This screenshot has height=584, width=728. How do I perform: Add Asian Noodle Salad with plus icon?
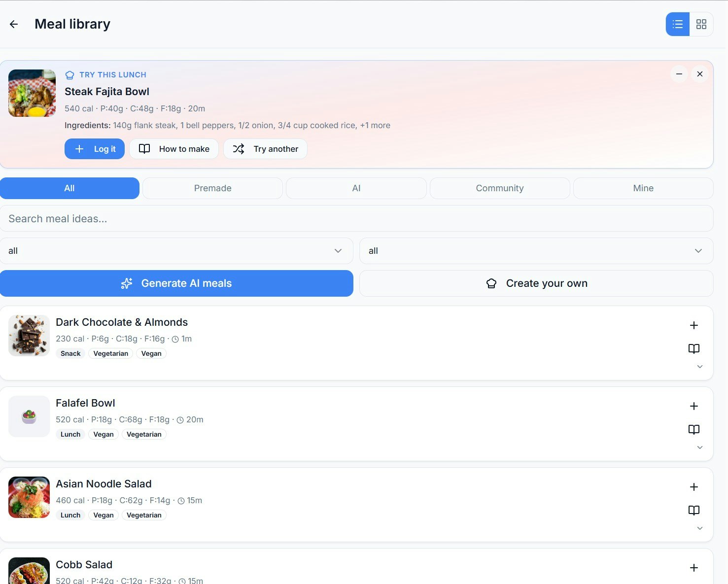pyautogui.click(x=694, y=487)
